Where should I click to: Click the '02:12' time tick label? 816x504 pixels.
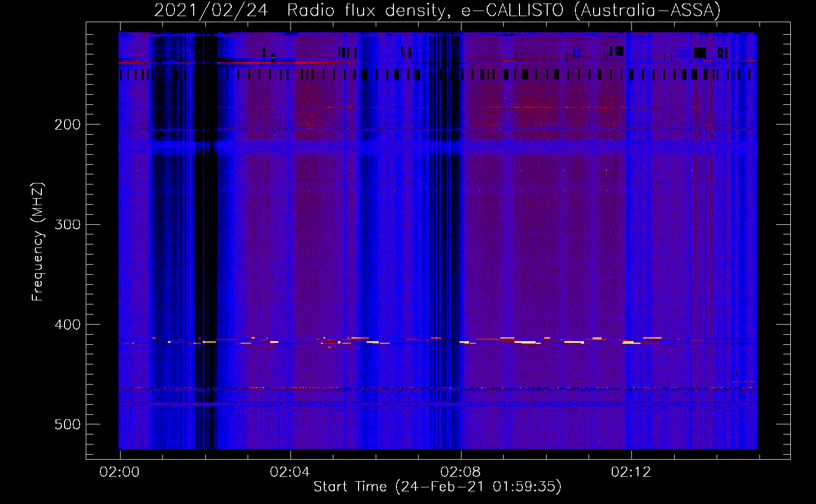(x=631, y=472)
